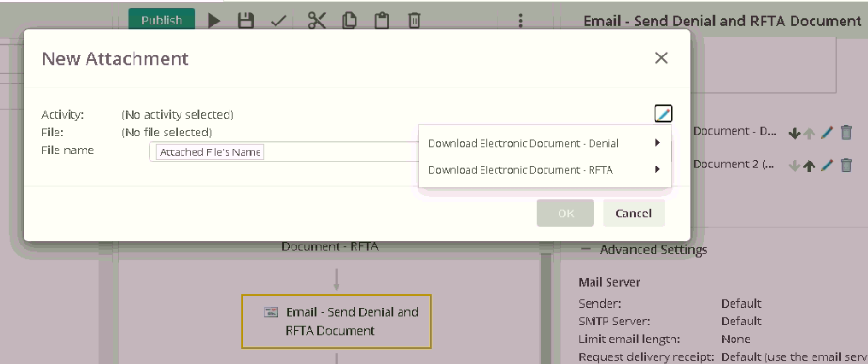Image resolution: width=868 pixels, height=364 pixels.
Task: Open the more options vertical dots menu
Action: pyautogui.click(x=520, y=21)
